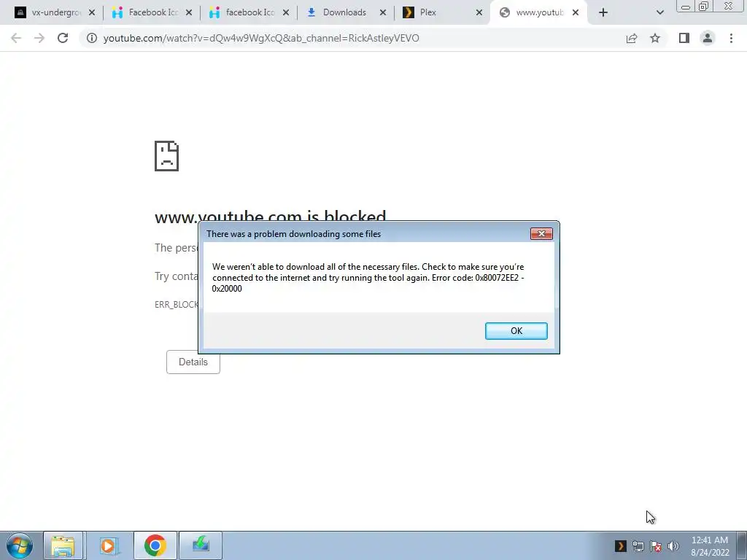Open network status tray icon

coord(638,546)
